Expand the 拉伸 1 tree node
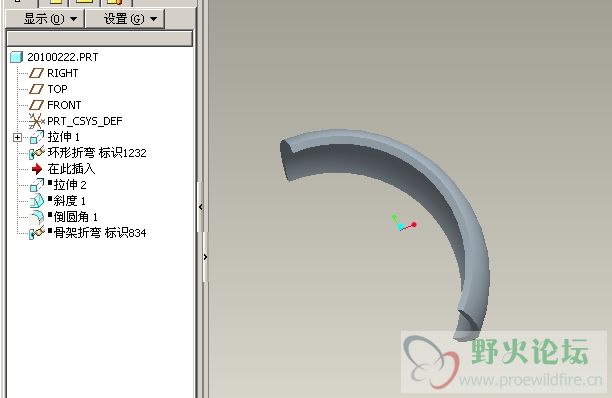612x398 pixels. coord(17,137)
